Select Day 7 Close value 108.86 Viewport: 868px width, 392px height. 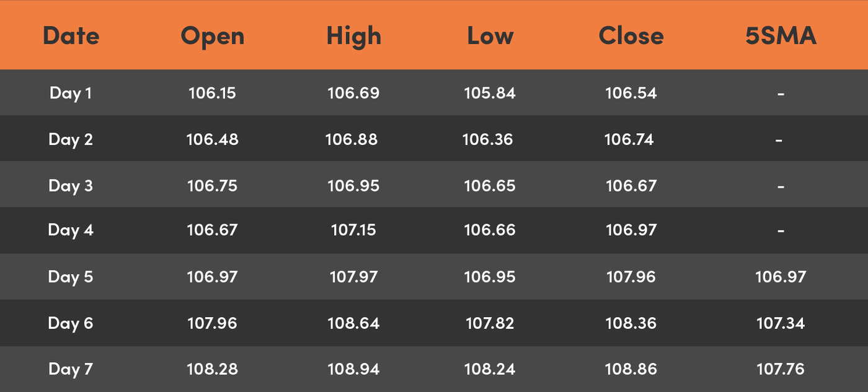631,370
